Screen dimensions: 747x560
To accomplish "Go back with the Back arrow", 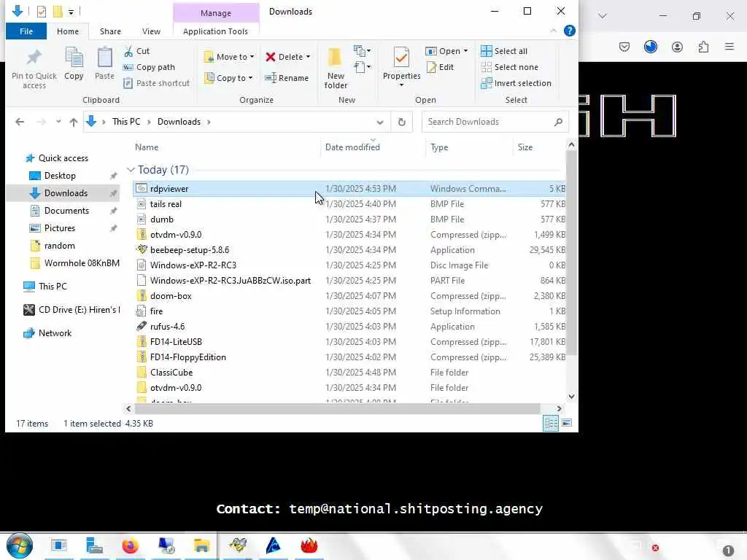I will pyautogui.click(x=20, y=122).
